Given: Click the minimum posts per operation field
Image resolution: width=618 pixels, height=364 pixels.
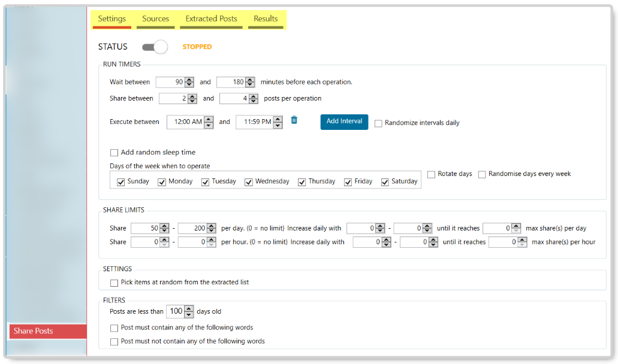Looking at the screenshot, I should 173,98.
